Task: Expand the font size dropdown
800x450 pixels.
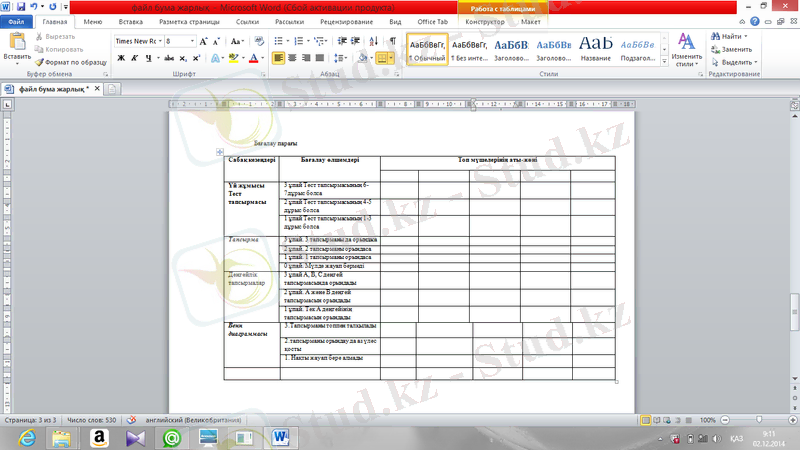Action: (x=192, y=41)
